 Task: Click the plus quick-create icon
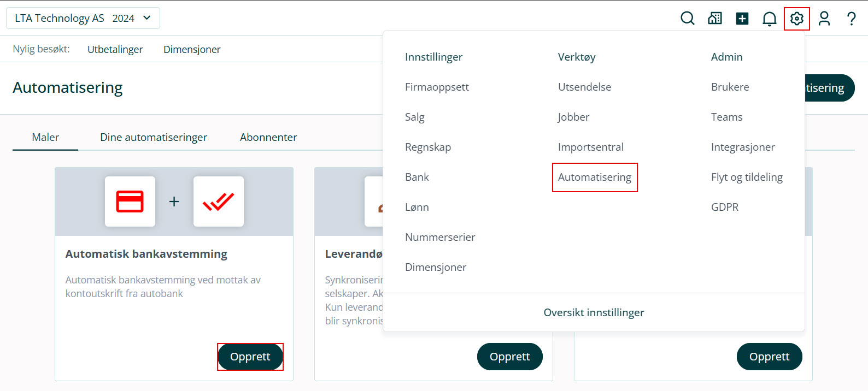pyautogui.click(x=742, y=19)
